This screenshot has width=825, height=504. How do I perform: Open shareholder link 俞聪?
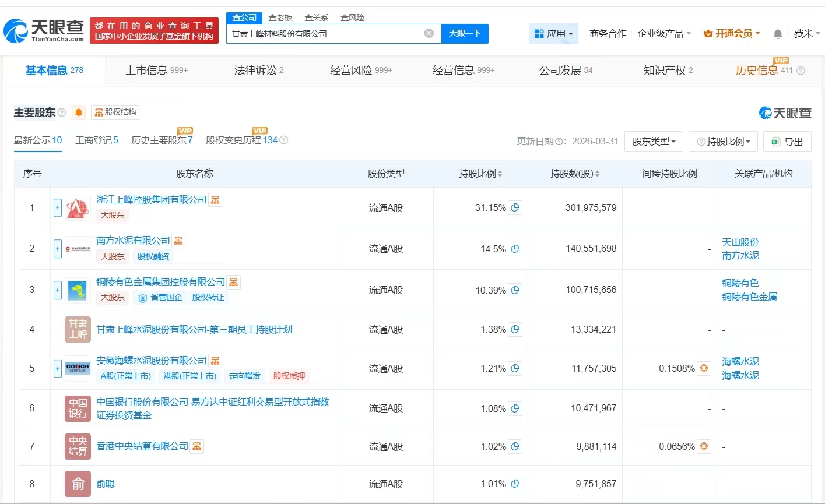(106, 484)
